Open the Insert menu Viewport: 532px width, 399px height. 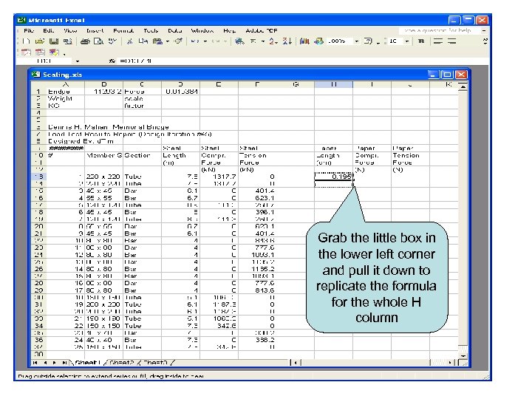click(x=95, y=30)
